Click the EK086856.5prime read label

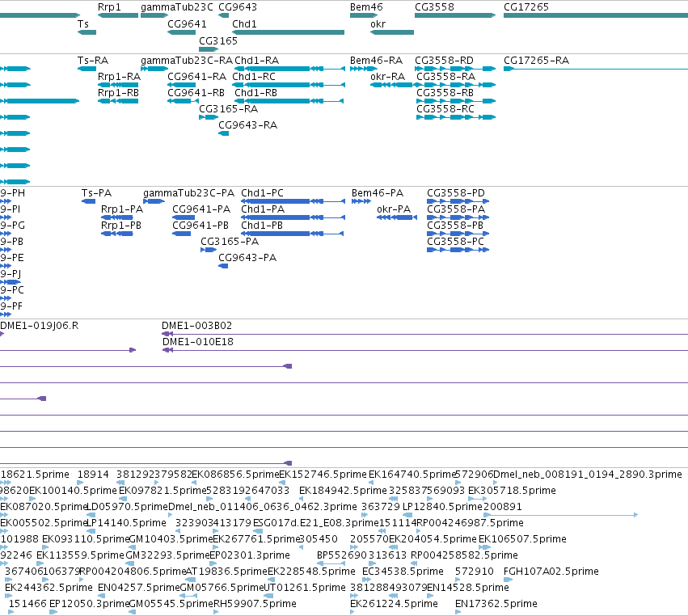tap(235, 475)
